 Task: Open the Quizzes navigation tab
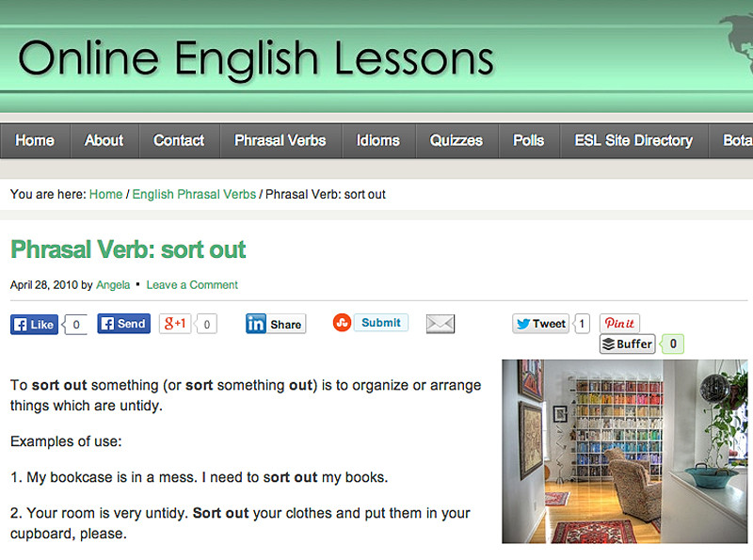tap(457, 141)
